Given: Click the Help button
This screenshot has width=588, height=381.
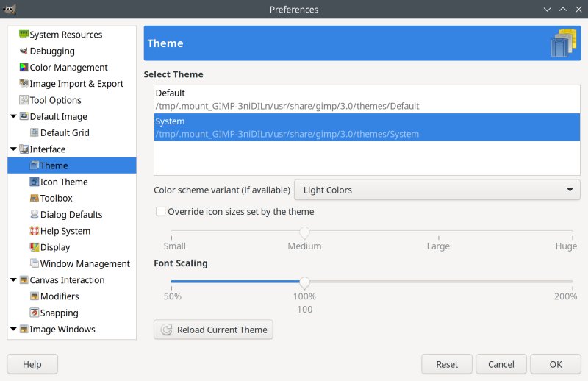Looking at the screenshot, I should point(32,364).
